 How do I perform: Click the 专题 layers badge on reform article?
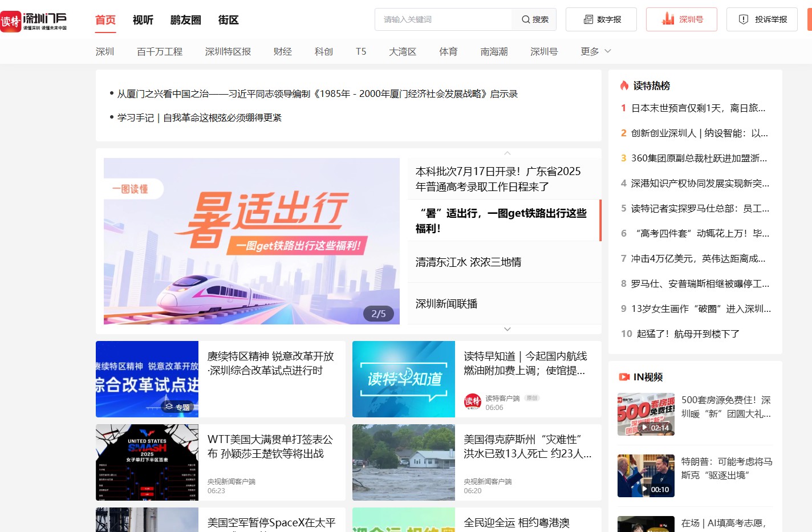[177, 407]
